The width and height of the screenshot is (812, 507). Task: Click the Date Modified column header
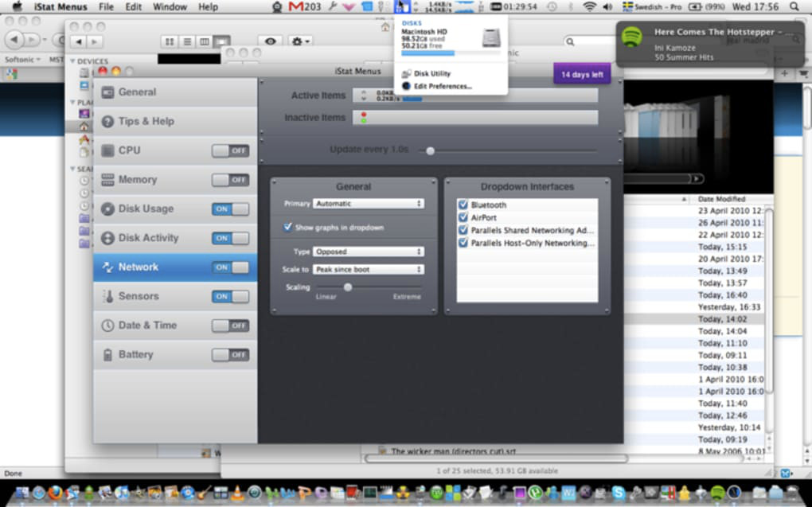click(721, 199)
